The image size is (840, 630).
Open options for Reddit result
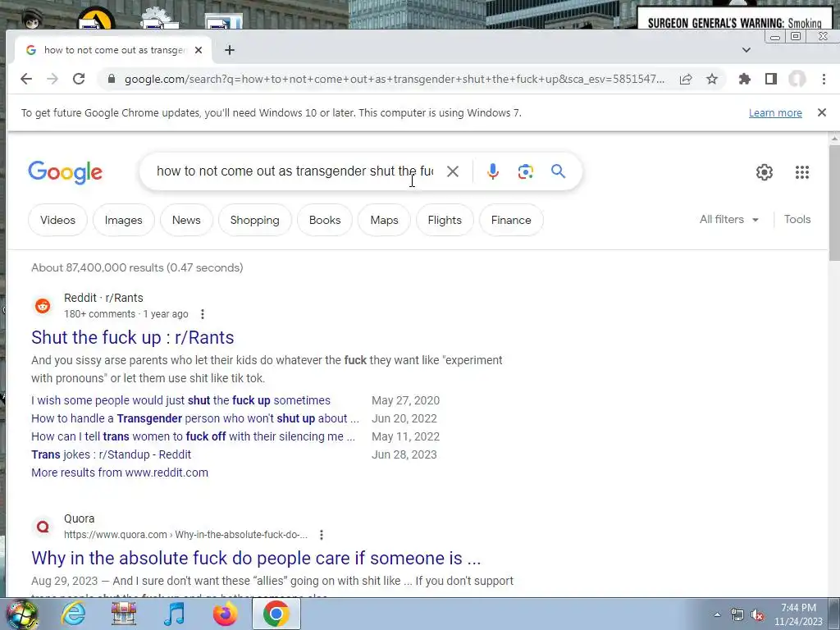202,314
